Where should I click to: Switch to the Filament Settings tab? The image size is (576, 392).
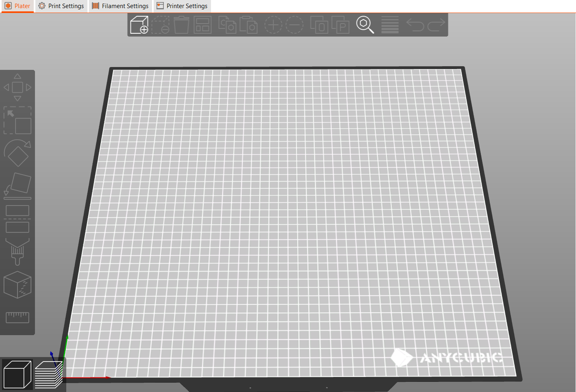(x=120, y=6)
